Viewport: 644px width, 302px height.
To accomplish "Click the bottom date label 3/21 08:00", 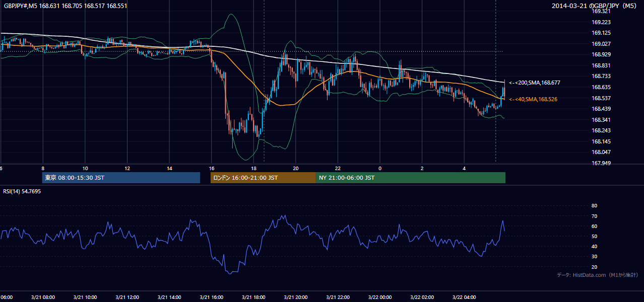I will click(43, 297).
